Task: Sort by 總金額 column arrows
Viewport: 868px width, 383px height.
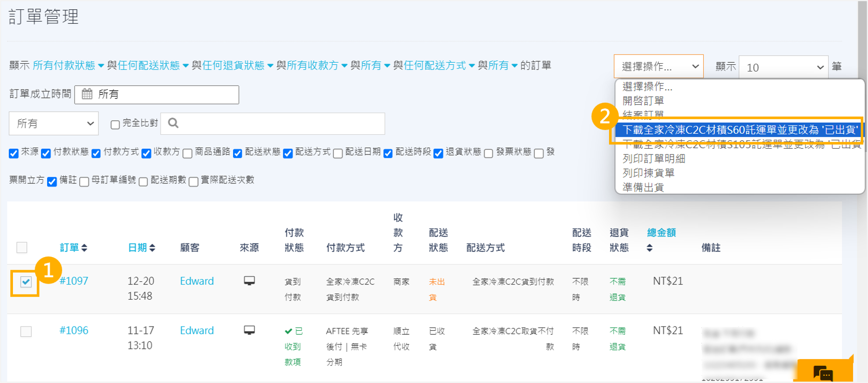Action: tap(649, 249)
